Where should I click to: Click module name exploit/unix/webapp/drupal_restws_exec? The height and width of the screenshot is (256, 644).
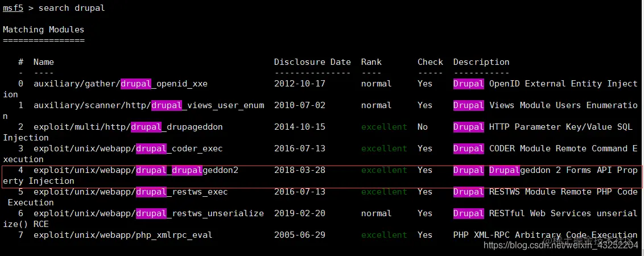[131, 192]
